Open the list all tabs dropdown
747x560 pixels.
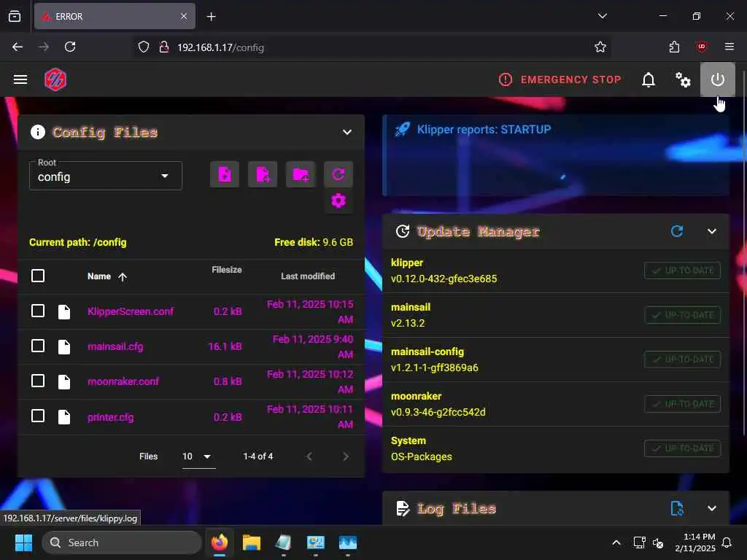602,16
